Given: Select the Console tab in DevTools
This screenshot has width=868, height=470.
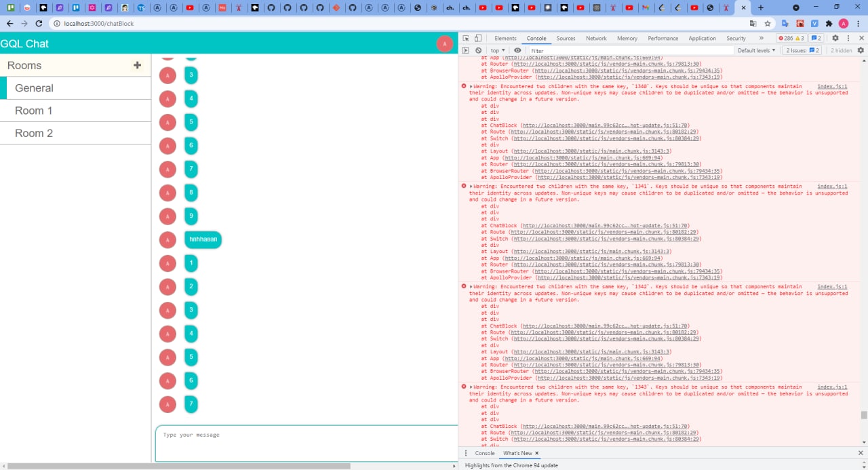Looking at the screenshot, I should (536, 39).
